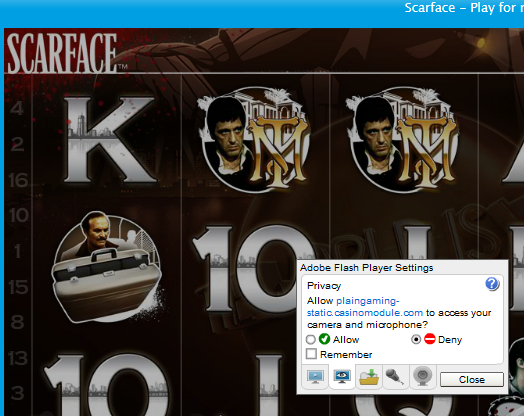Switch to the Privacy tab with eye icon
Viewport: 524px width, 416px height.
pos(342,377)
